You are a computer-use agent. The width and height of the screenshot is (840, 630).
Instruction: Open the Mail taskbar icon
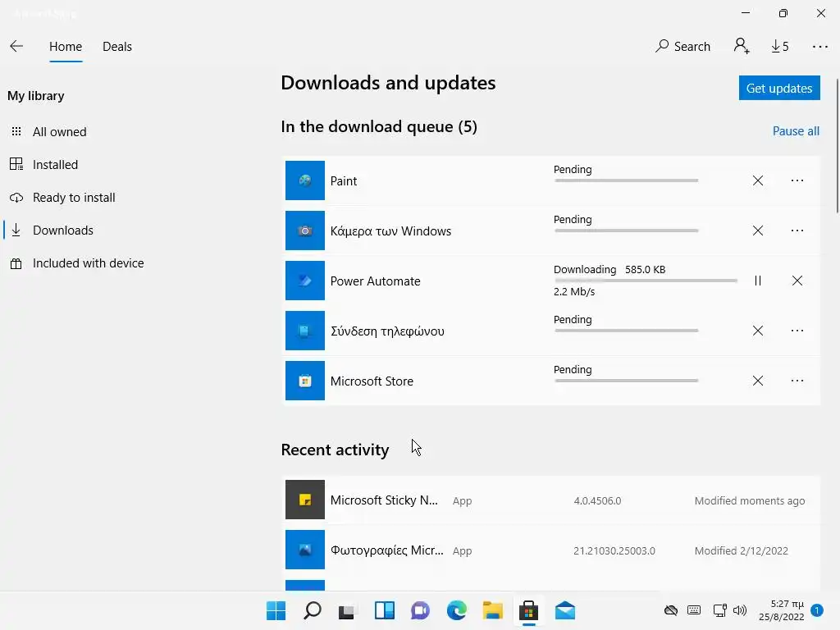(564, 610)
